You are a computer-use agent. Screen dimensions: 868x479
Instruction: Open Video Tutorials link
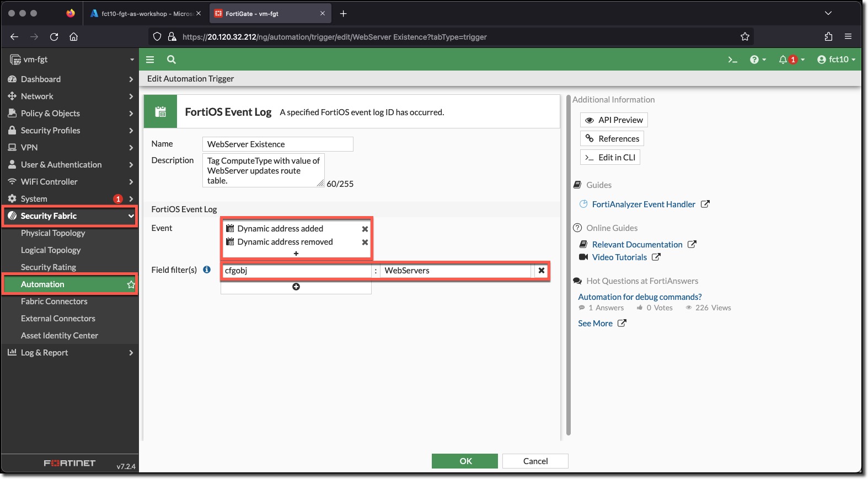619,257
